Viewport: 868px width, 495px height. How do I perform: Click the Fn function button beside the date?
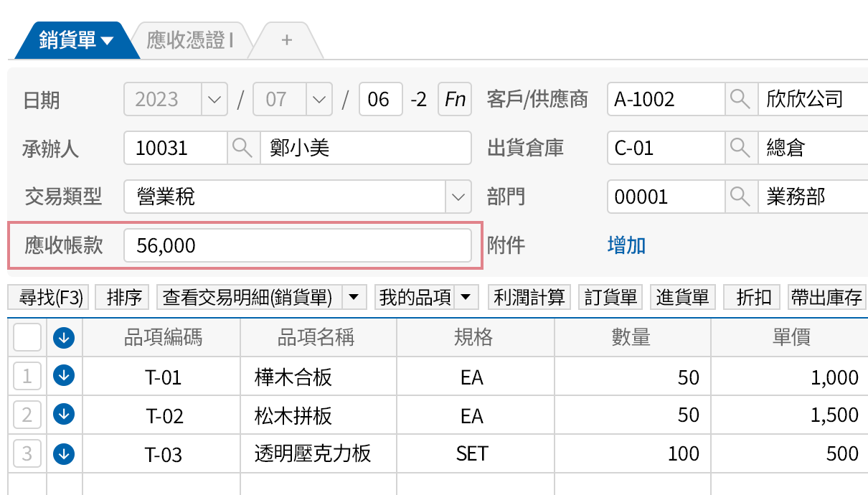pos(454,99)
